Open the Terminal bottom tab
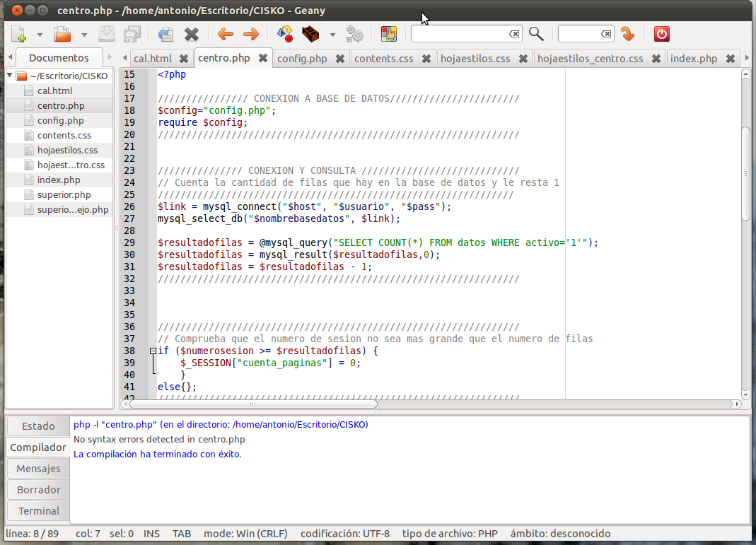 click(x=39, y=511)
